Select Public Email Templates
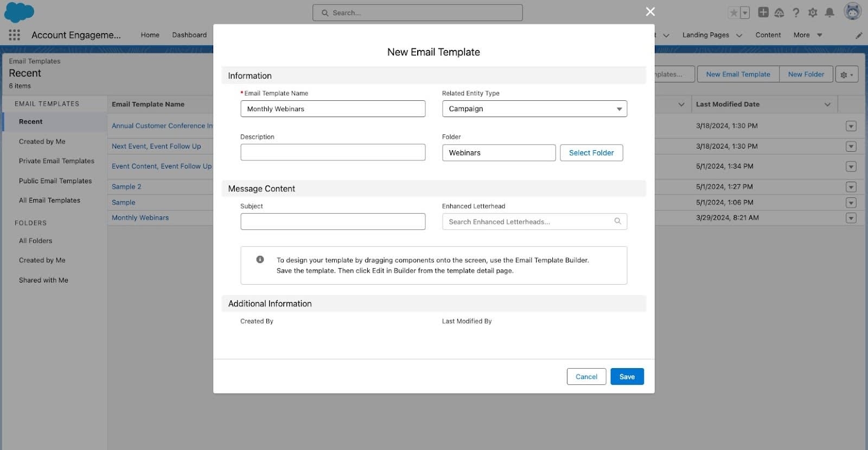Image resolution: width=868 pixels, height=450 pixels. point(55,181)
